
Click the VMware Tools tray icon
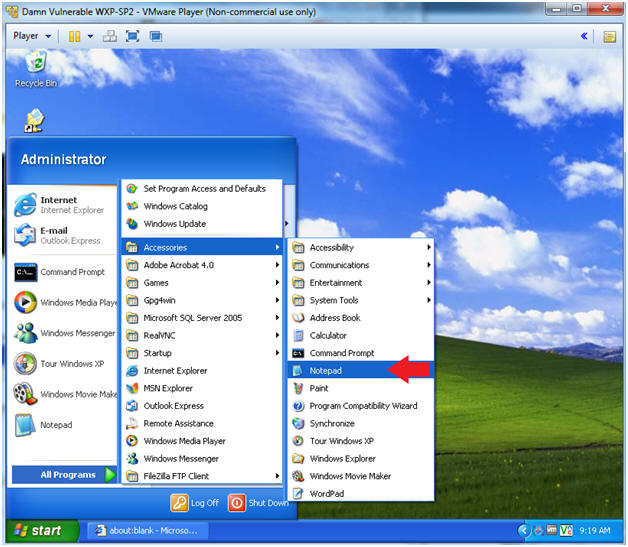click(552, 530)
